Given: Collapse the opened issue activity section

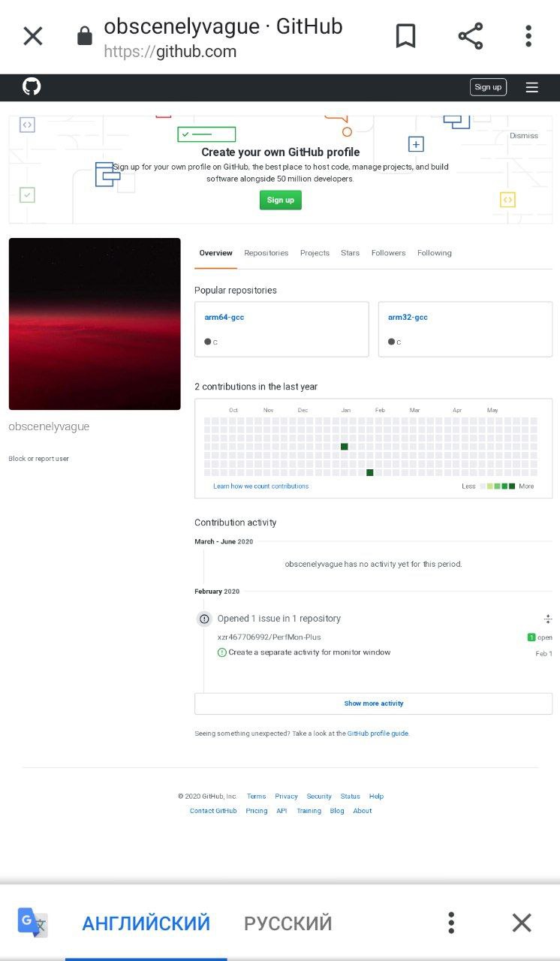Looking at the screenshot, I should 548,619.
